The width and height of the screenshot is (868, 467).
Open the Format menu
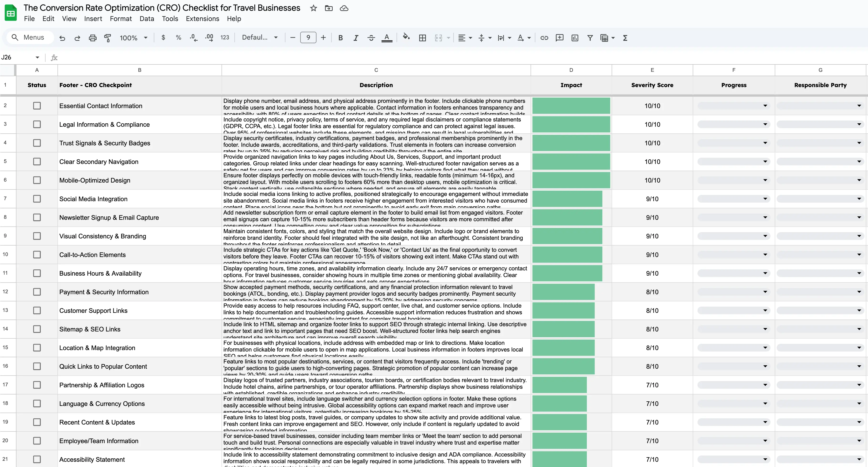pos(121,19)
